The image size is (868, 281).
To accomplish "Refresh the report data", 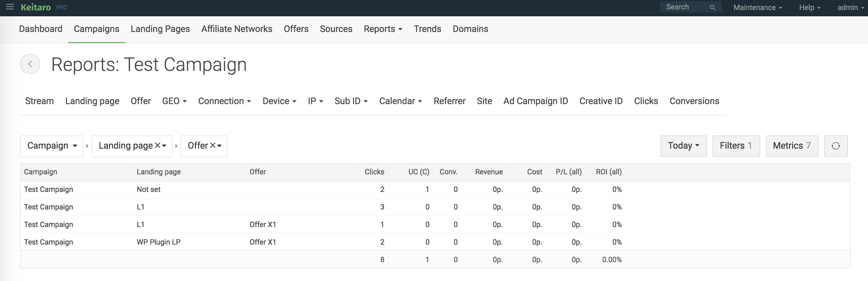I will pos(836,146).
